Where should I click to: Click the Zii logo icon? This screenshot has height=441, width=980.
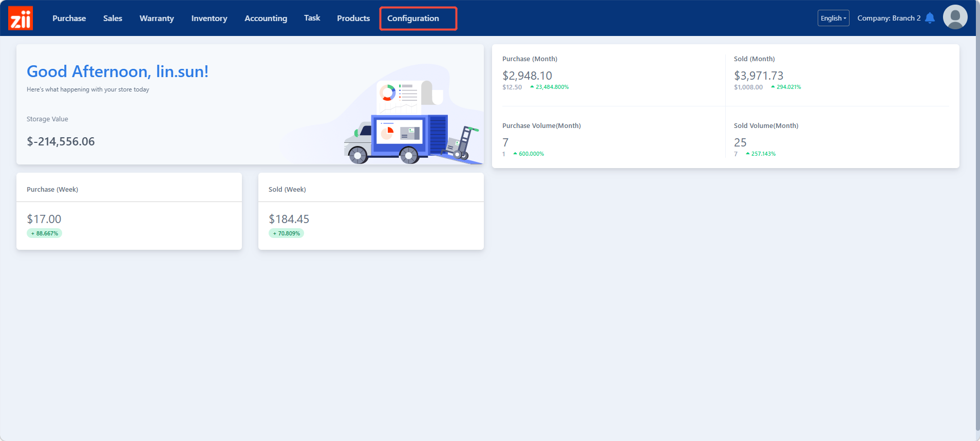click(21, 19)
